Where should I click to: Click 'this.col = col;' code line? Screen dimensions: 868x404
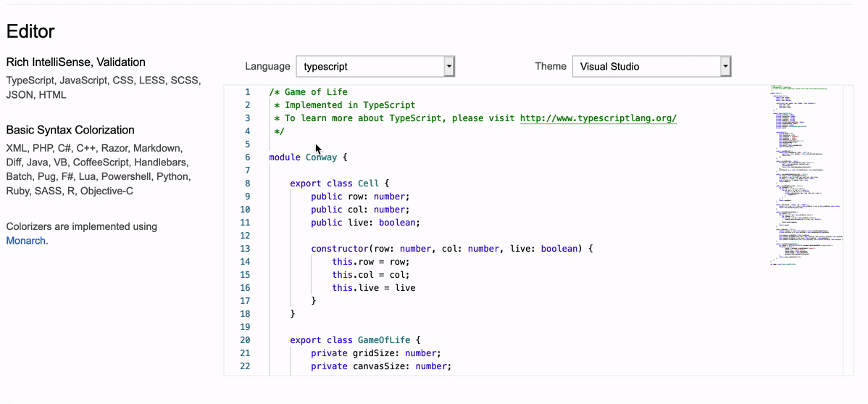tap(371, 275)
